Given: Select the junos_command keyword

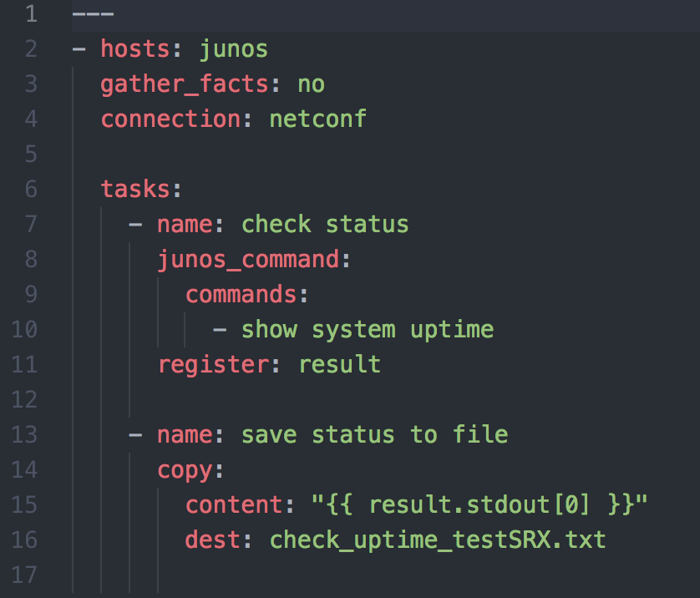Looking at the screenshot, I should [x=248, y=259].
